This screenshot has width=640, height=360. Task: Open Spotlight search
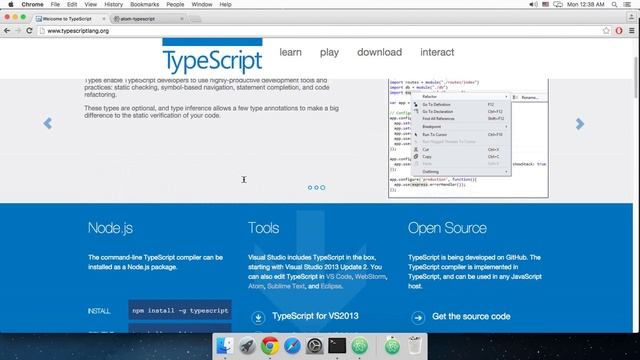614,4
